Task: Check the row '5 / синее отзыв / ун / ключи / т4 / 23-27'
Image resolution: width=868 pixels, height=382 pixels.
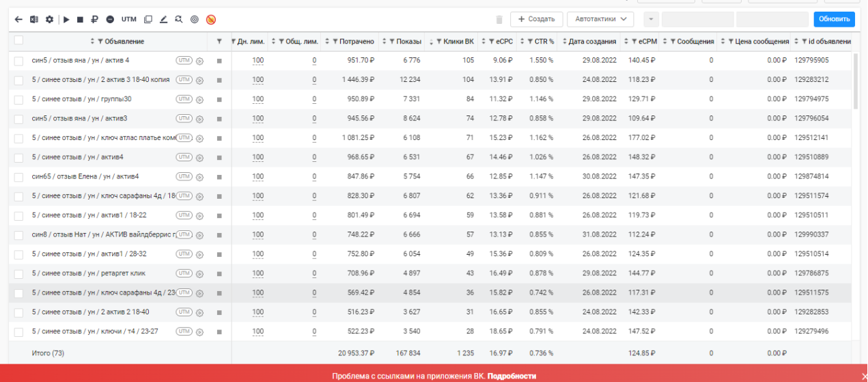Action: tap(18, 332)
